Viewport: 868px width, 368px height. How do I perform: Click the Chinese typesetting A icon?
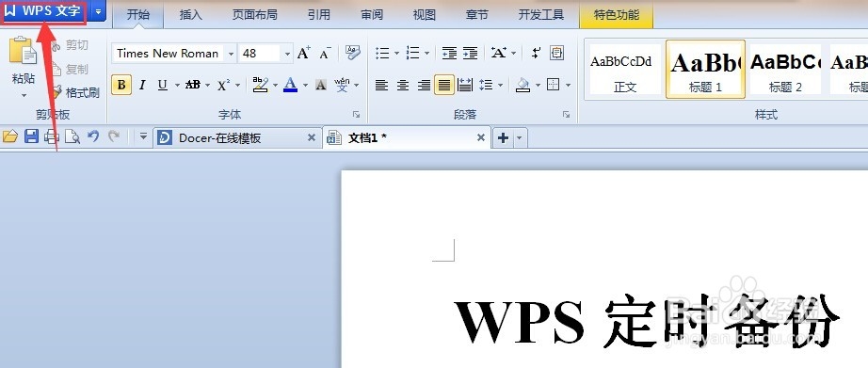(x=498, y=53)
